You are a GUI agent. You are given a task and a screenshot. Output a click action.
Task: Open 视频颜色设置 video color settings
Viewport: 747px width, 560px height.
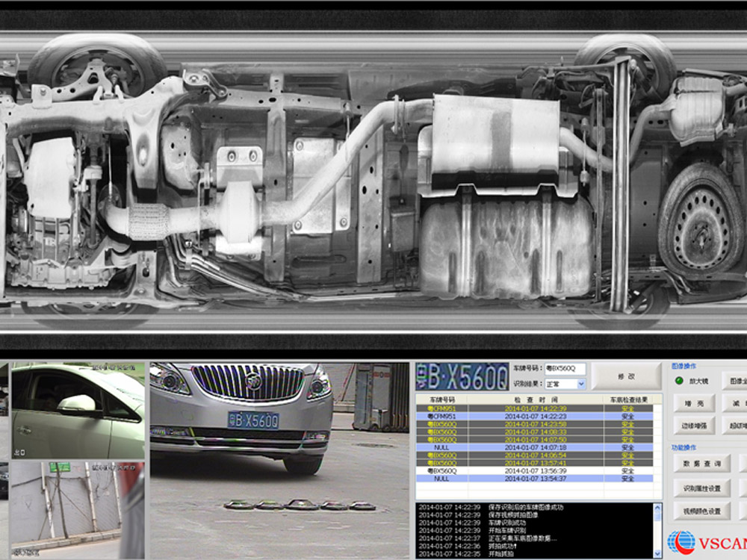(701, 511)
